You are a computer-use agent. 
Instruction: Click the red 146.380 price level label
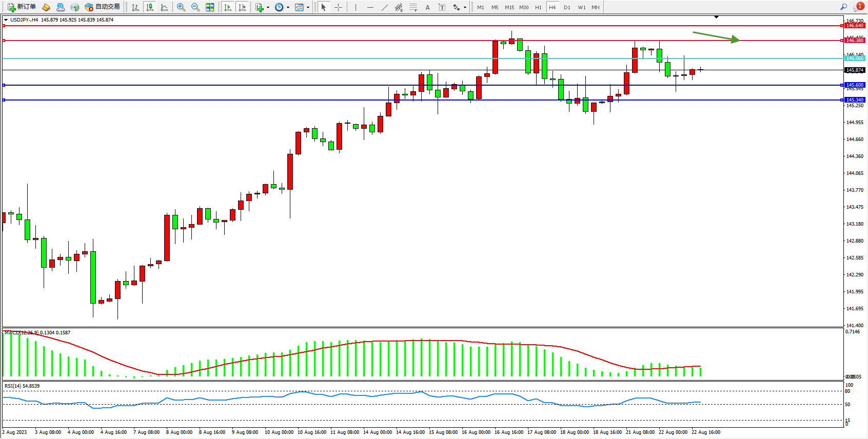click(x=855, y=40)
